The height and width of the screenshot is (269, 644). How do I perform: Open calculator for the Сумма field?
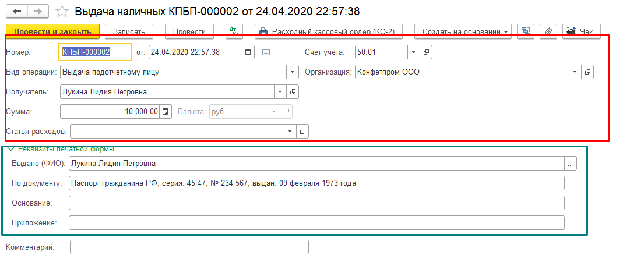(166, 112)
